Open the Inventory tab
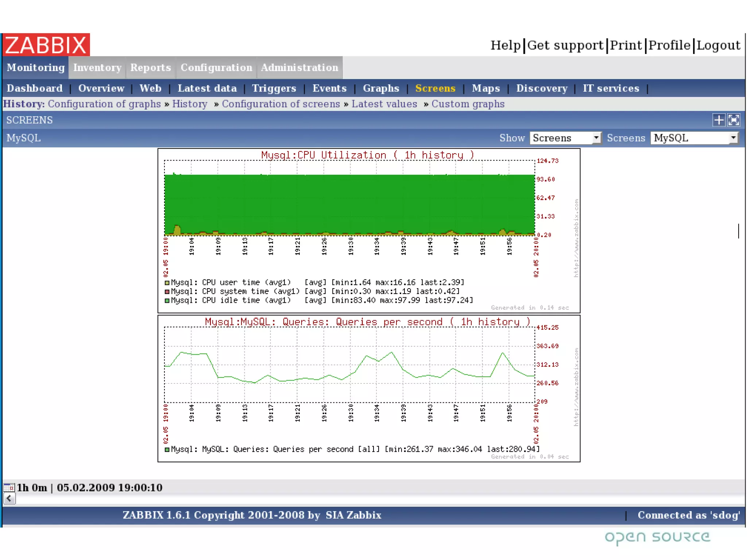 pyautogui.click(x=97, y=67)
